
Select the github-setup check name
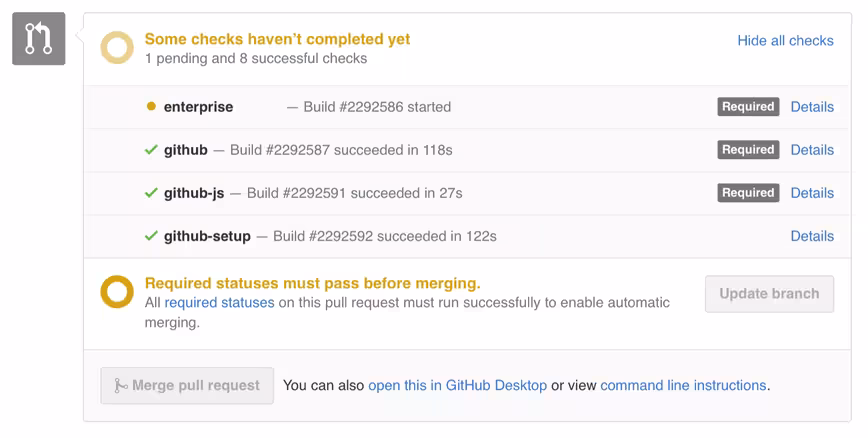coord(207,236)
